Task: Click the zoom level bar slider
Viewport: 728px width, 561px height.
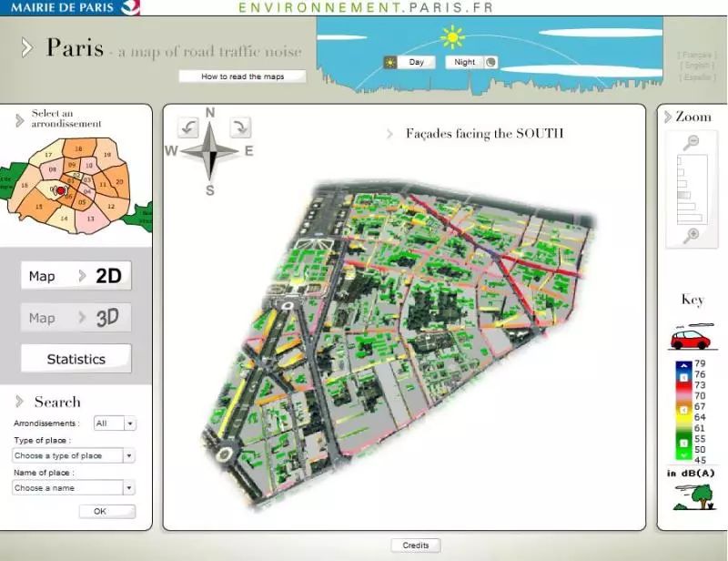Action: tap(692, 188)
